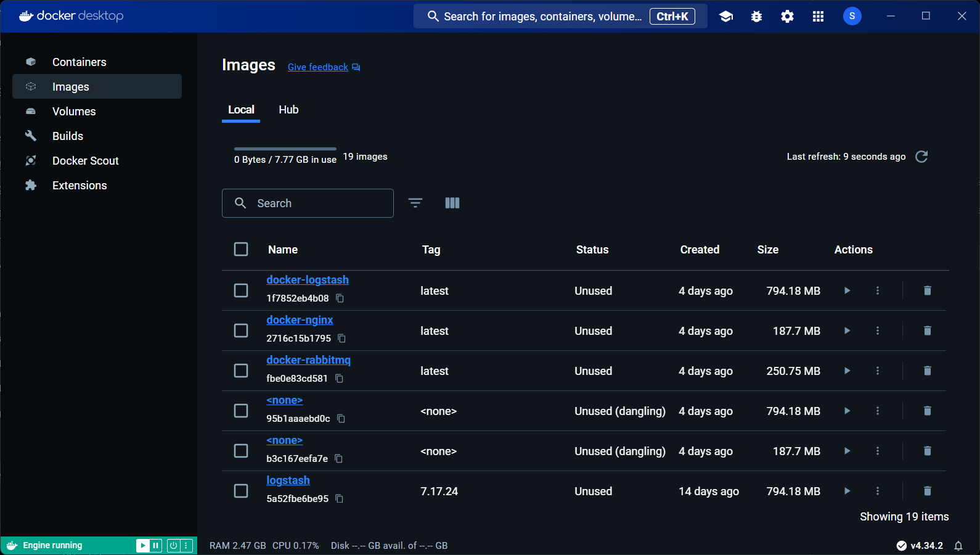Viewport: 980px width, 555px height.
Task: Open the filter images icon
Action: pos(415,203)
